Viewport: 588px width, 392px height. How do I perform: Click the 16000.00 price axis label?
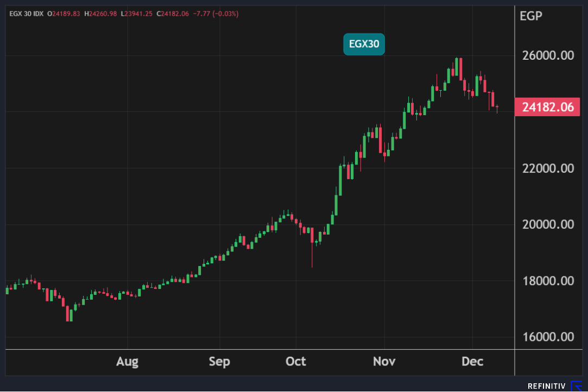click(x=547, y=337)
